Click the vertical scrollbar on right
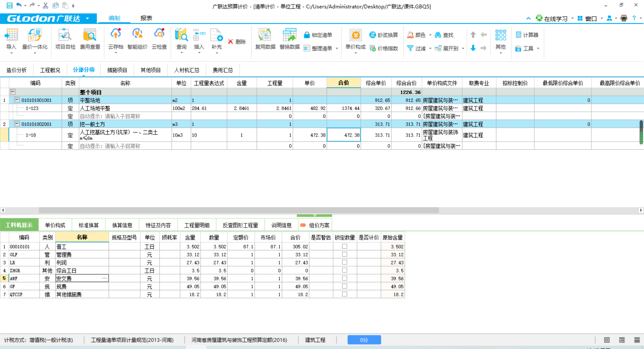The height and width of the screenshot is (349, 644). (641, 132)
